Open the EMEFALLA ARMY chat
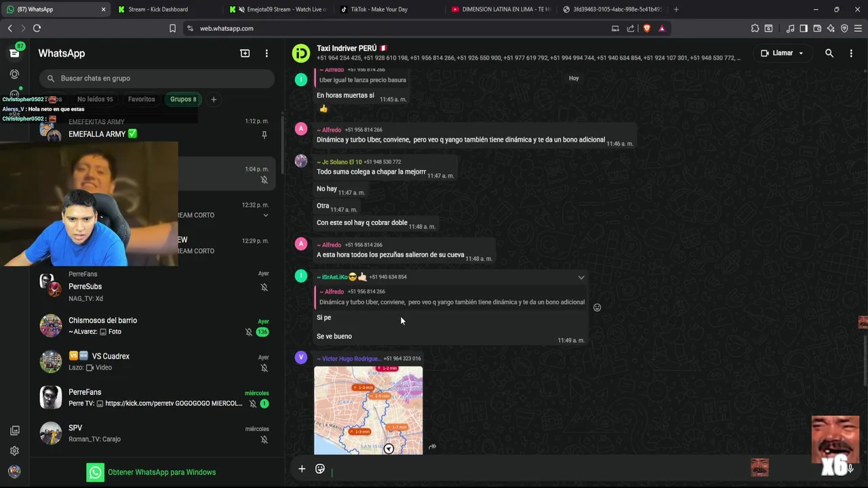The image size is (868, 488). click(x=156, y=128)
